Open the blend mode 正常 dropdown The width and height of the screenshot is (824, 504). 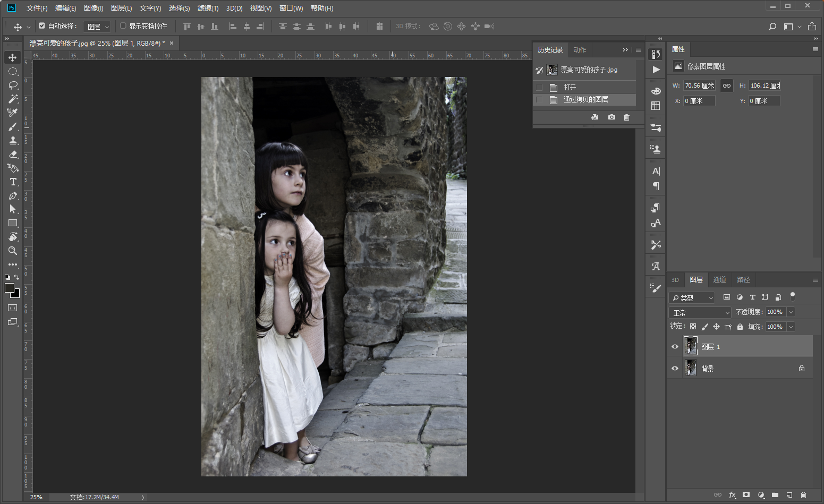point(700,313)
